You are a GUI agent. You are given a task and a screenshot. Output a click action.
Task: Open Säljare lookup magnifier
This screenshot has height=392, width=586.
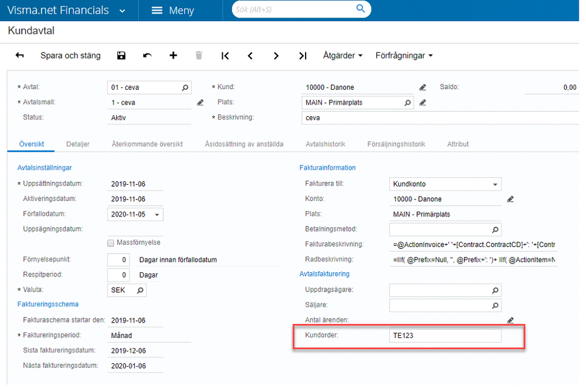tap(495, 306)
